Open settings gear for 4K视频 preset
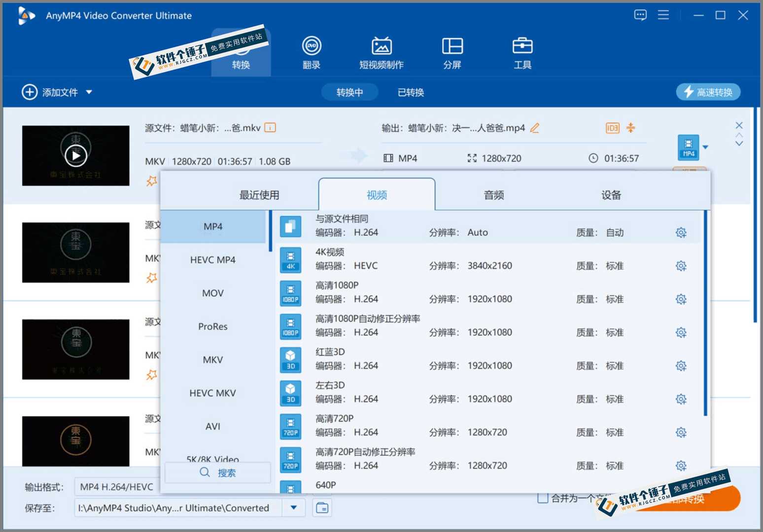 click(x=681, y=266)
